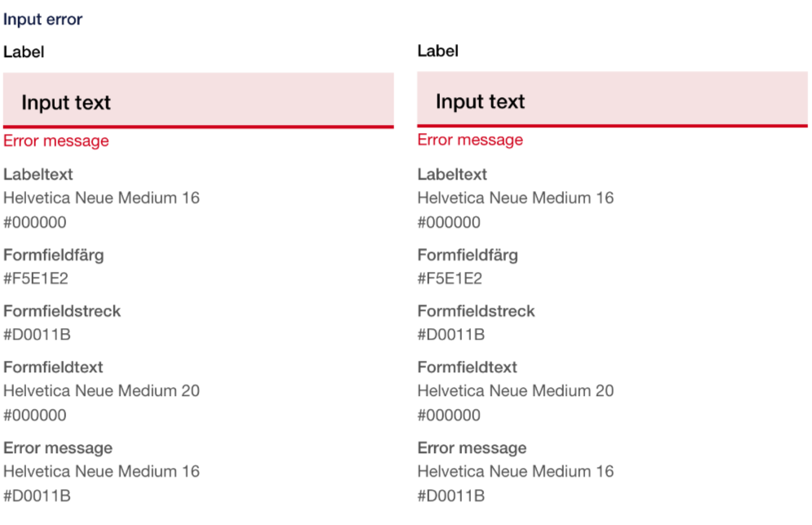Click the Input error heading
This screenshot has width=812, height=525.
pyautogui.click(x=42, y=19)
